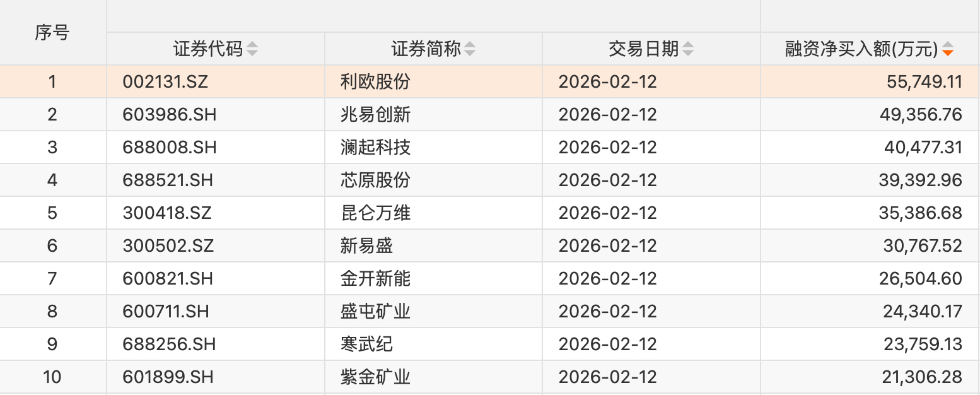The width and height of the screenshot is (980, 395).
Task: Open 金开新能 stock
Action: 375,279
